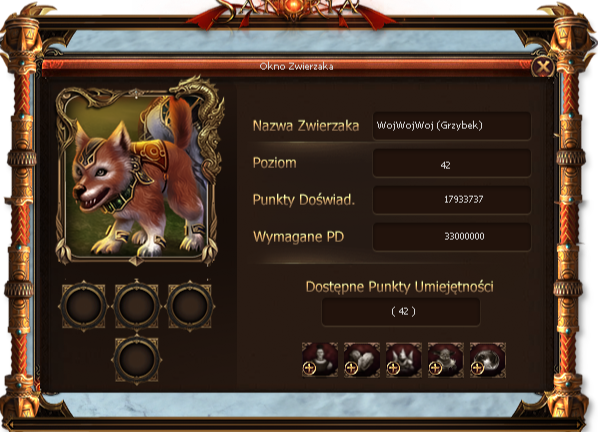The width and height of the screenshot is (598, 432).
Task: Close the Okno Zwierzaka window
Action: point(543,67)
